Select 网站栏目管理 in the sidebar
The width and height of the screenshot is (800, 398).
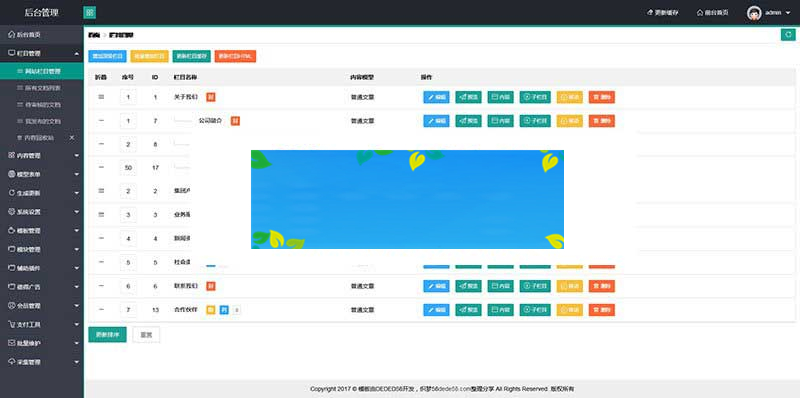click(x=42, y=71)
